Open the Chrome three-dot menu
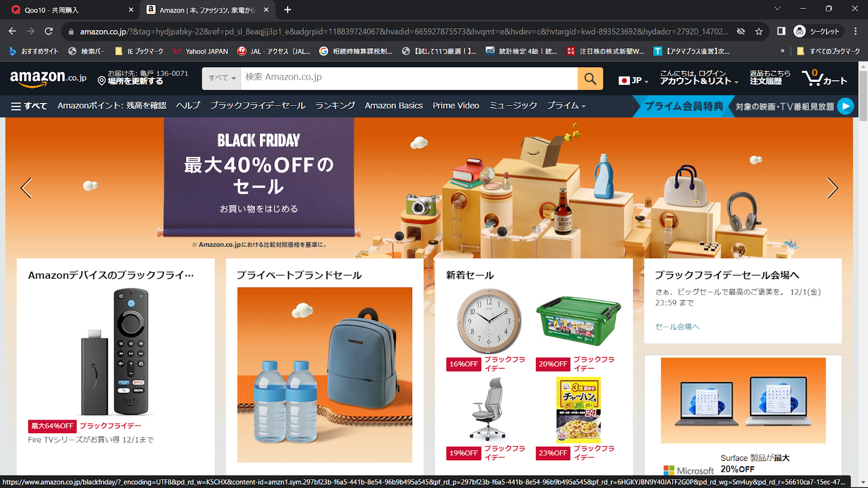The width and height of the screenshot is (868, 488). [x=856, y=31]
